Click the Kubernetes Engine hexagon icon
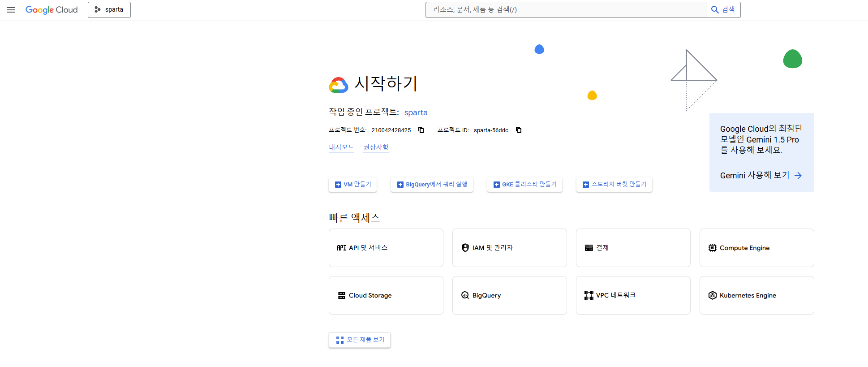The height and width of the screenshot is (367, 868). [713, 295]
